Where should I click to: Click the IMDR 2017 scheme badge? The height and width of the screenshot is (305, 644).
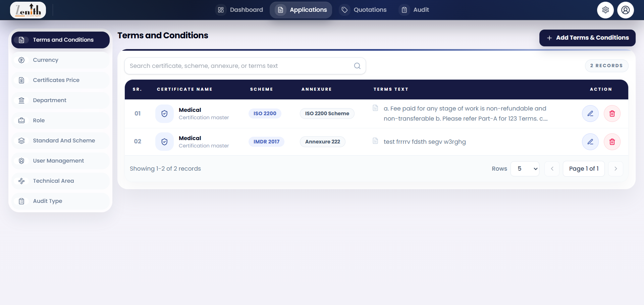266,142
